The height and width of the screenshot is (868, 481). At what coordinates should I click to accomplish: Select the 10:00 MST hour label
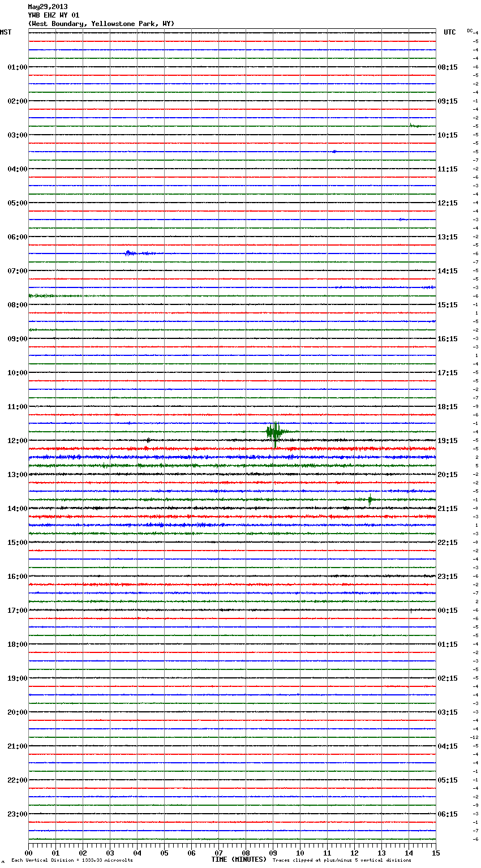pos(18,373)
